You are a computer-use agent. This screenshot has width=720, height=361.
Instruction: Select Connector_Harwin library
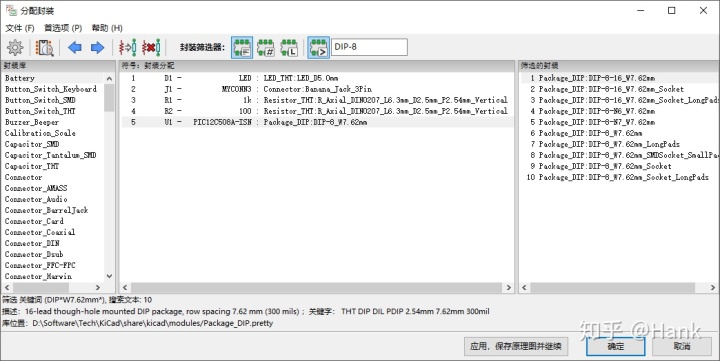click(x=54, y=276)
